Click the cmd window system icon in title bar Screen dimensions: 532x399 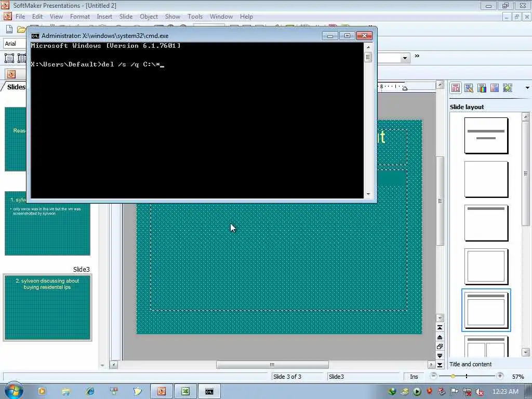pyautogui.click(x=35, y=36)
